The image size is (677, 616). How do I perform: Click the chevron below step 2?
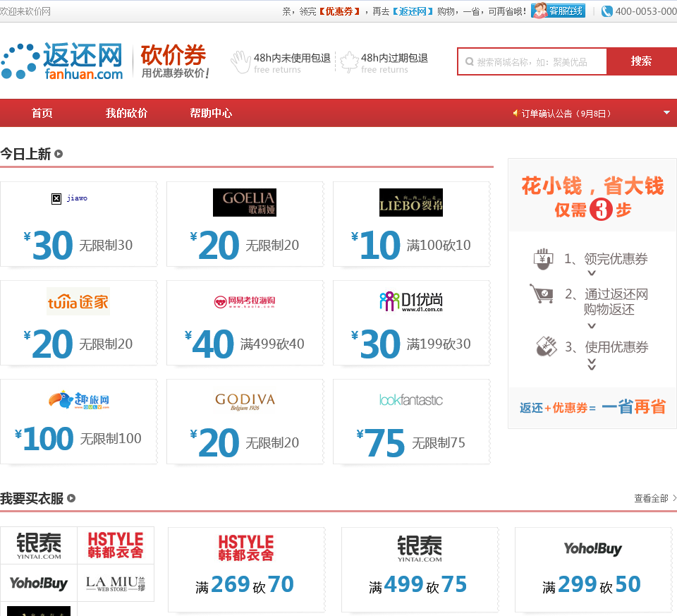pos(592,326)
